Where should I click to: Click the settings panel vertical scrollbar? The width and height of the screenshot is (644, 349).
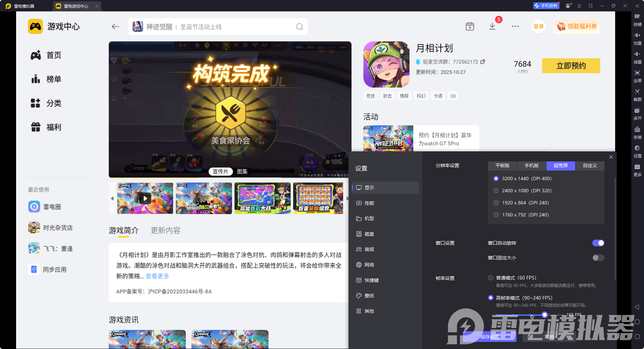[615, 229]
